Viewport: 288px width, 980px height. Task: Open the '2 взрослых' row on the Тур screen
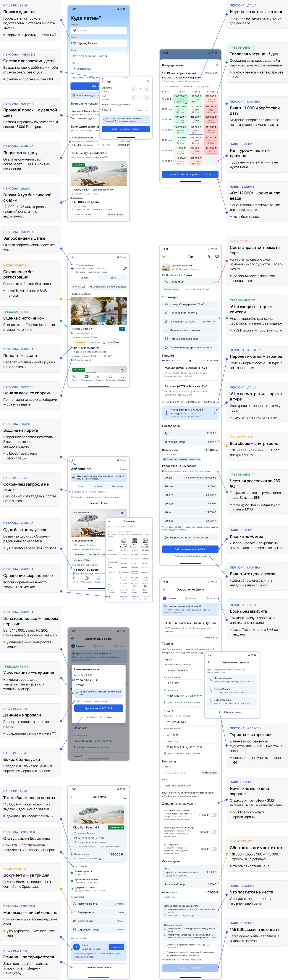pyautogui.click(x=190, y=282)
